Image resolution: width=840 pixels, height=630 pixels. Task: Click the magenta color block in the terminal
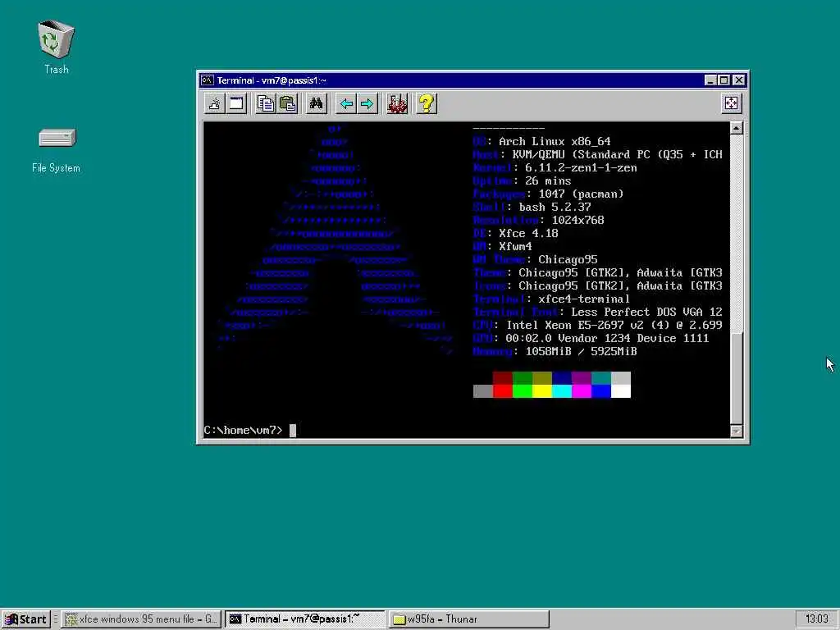click(x=582, y=391)
